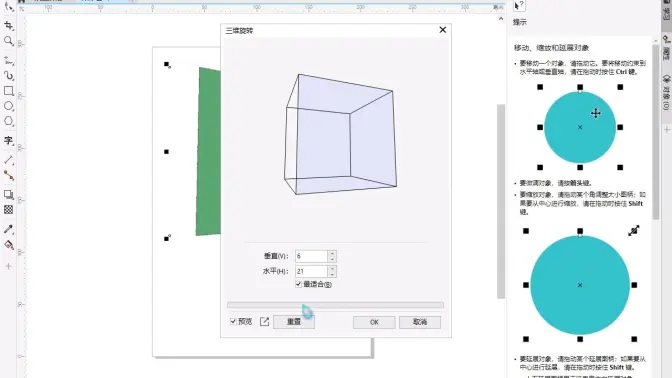Click the 重置 reset button
The height and width of the screenshot is (378, 672).
(294, 322)
